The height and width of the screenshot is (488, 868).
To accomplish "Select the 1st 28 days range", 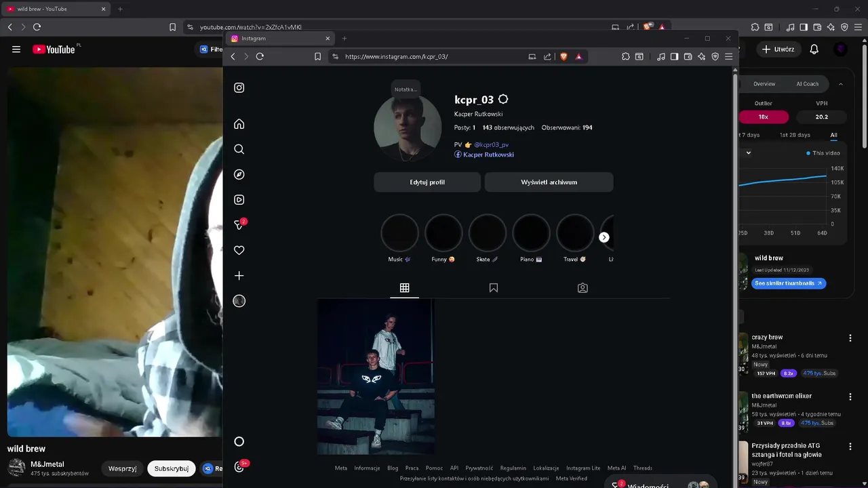I will 795,135.
